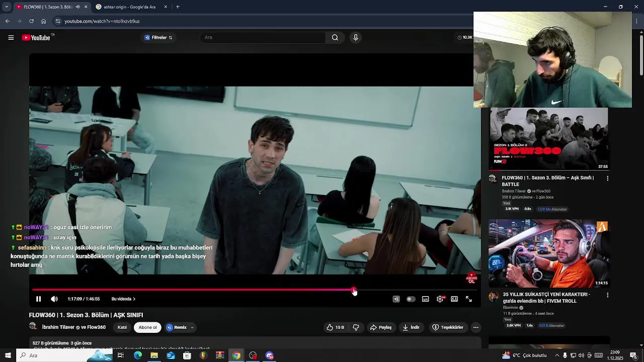Click the Katıl membership button
This screenshot has width=644, height=362.
(x=122, y=327)
